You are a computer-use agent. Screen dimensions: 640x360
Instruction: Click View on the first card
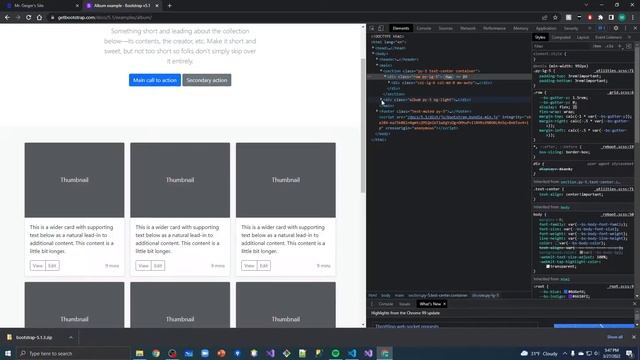click(x=38, y=266)
